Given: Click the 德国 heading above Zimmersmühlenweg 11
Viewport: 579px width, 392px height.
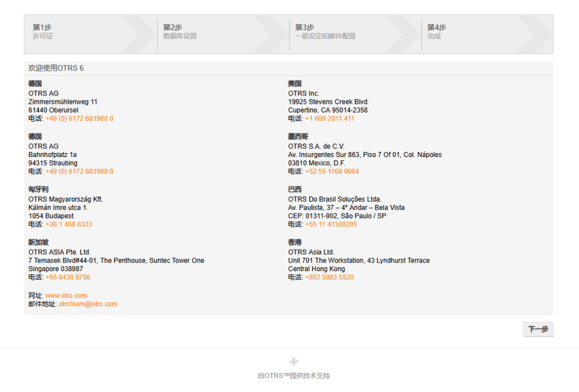Looking at the screenshot, I should tap(35, 84).
